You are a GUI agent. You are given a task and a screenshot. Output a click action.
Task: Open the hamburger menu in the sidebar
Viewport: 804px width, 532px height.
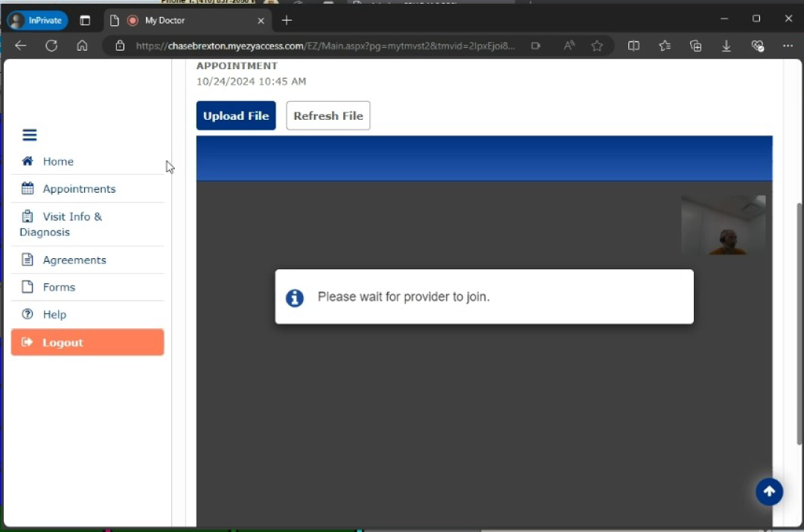(x=30, y=135)
